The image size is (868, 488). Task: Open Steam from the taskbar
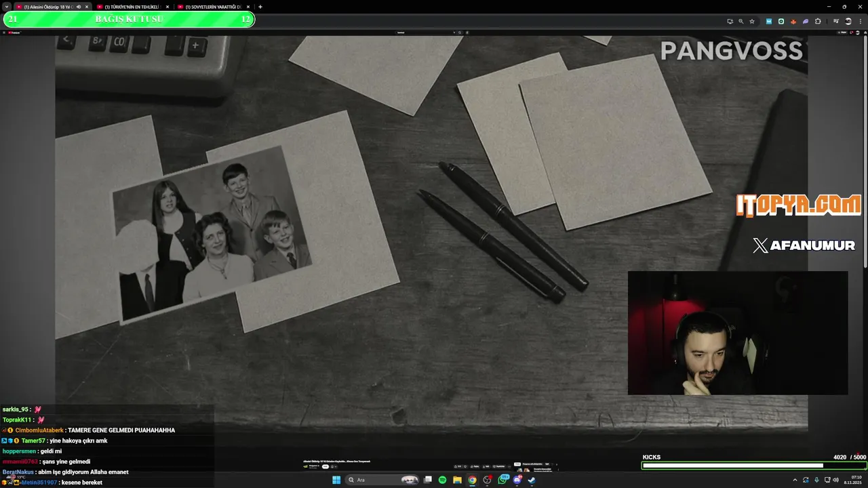tap(532, 480)
